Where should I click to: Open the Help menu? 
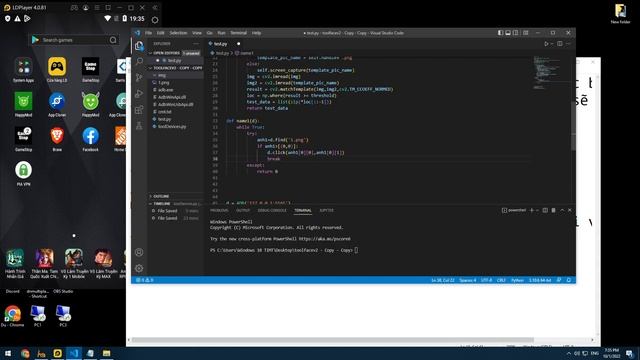pyautogui.click(x=256, y=33)
